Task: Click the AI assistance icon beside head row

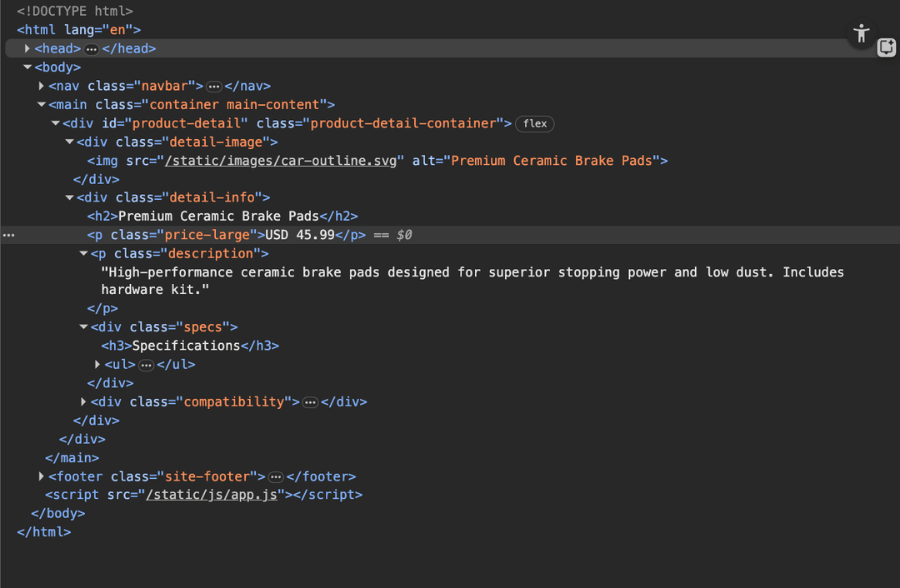Action: (x=886, y=47)
